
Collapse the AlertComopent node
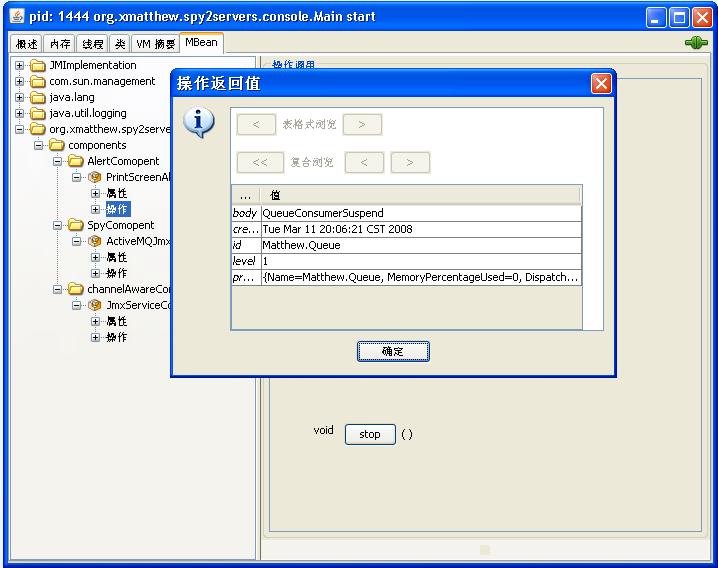pos(57,161)
